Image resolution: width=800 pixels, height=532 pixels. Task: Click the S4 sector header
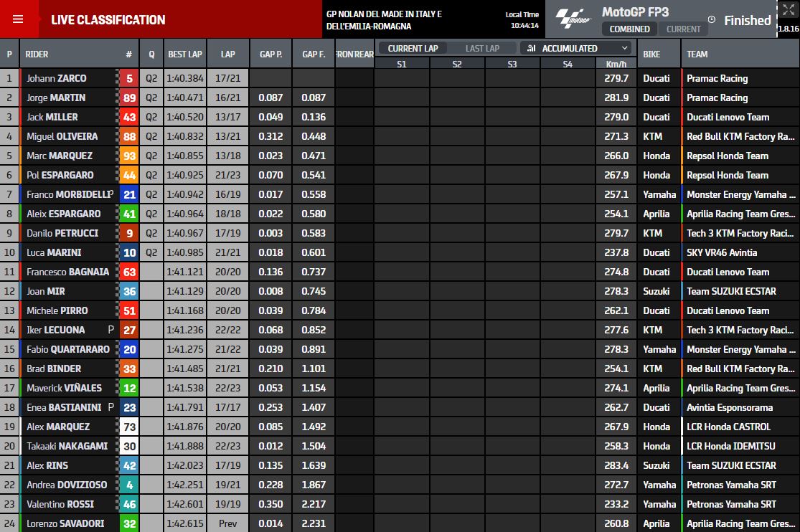[568, 64]
